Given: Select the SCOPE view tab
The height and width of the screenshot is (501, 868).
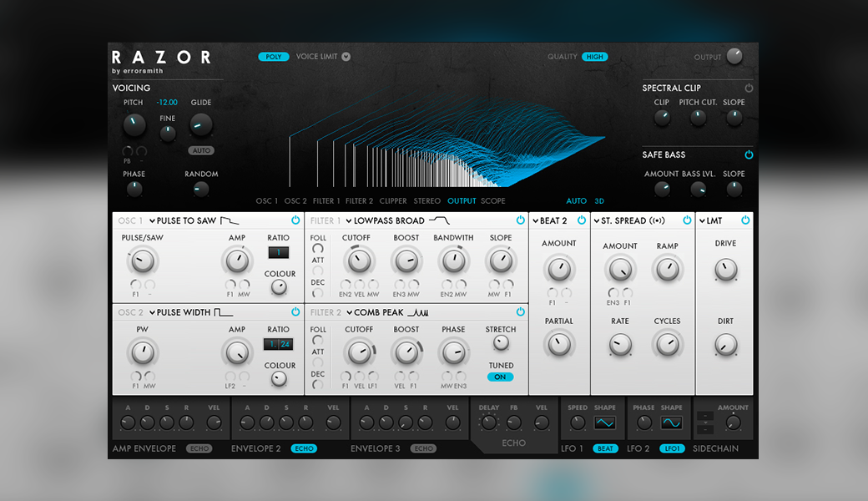Looking at the screenshot, I should (492, 201).
